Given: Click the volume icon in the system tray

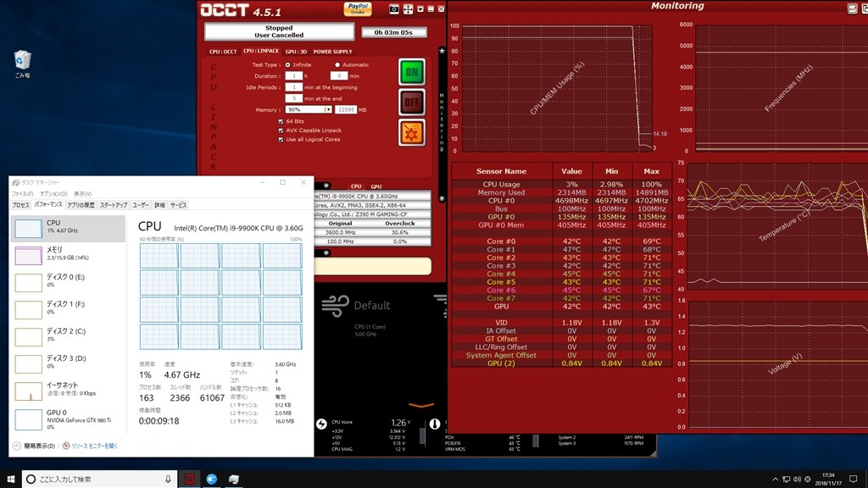Looking at the screenshot, I should 797,480.
